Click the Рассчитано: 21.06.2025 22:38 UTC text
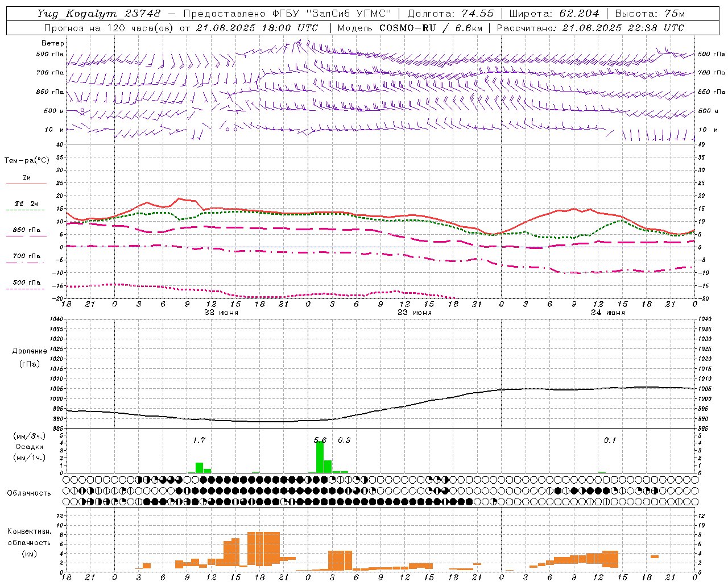The height and width of the screenshot is (582, 728). click(x=590, y=28)
